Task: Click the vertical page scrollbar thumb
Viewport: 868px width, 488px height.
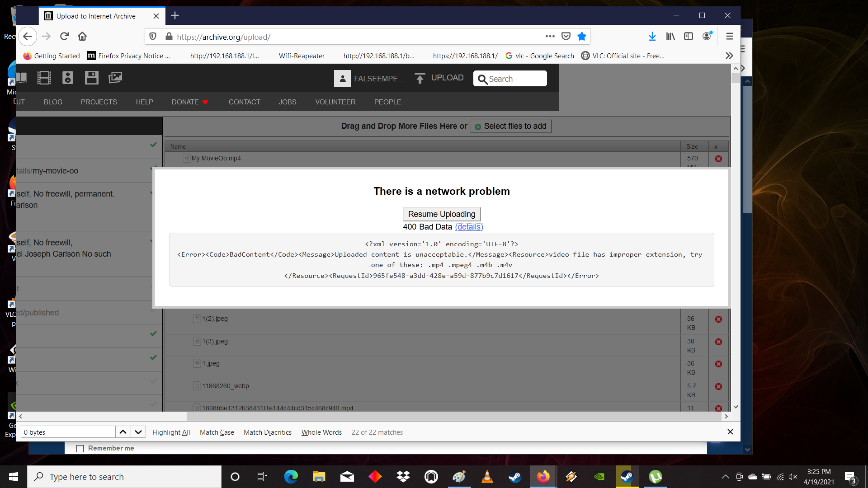Action: click(x=736, y=78)
